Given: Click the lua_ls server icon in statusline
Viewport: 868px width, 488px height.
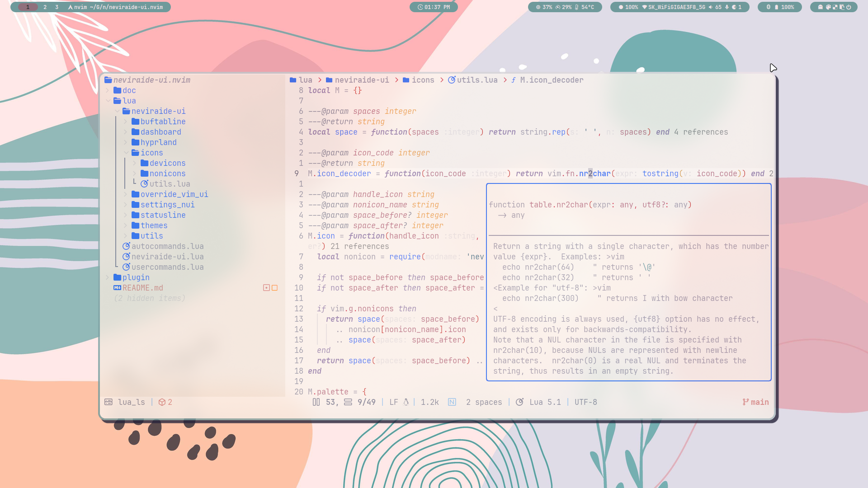Looking at the screenshot, I should (108, 402).
